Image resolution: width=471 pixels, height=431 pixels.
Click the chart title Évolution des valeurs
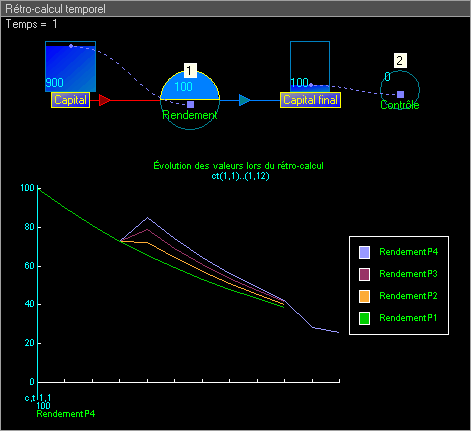point(238,166)
